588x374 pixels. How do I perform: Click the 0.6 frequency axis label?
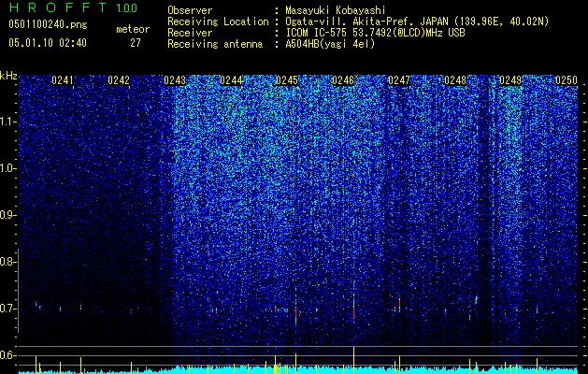(7, 355)
